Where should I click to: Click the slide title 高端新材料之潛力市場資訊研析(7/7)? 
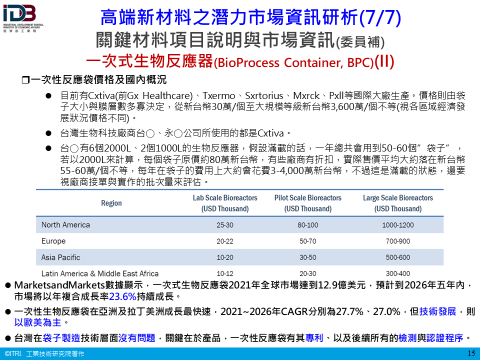(251, 17)
